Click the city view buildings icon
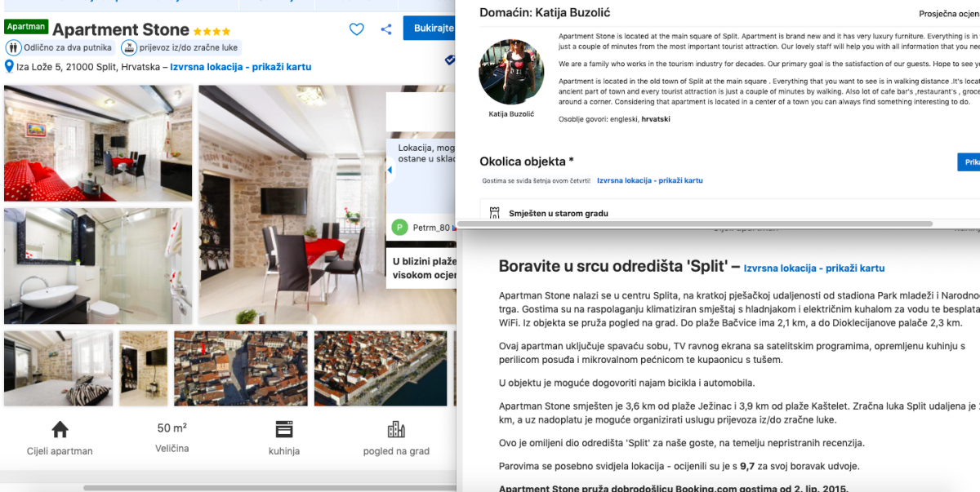Screen dimensions: 980x492 coord(396,429)
